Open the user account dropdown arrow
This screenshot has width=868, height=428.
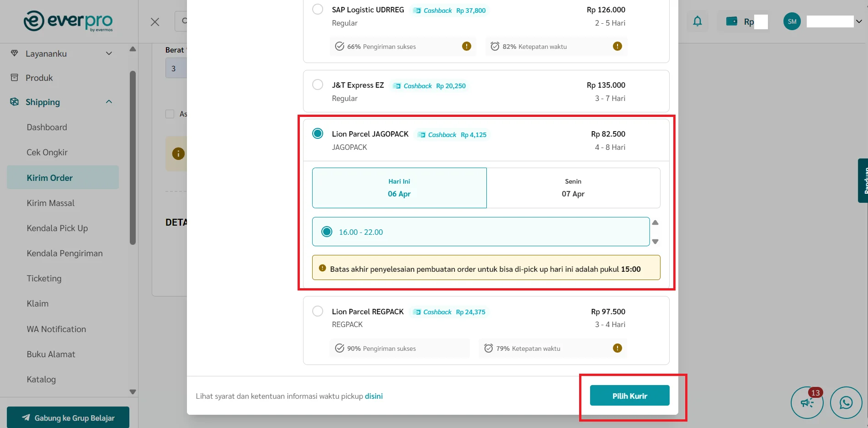[x=859, y=21]
